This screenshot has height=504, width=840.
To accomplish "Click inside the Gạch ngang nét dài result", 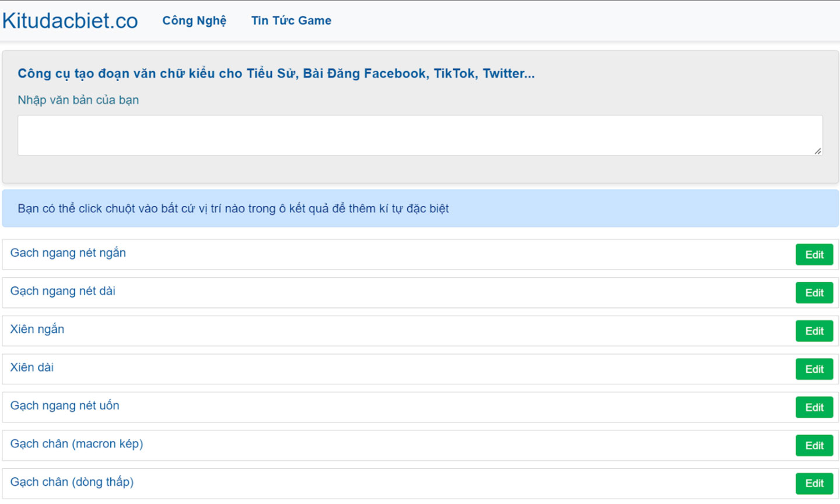I will [x=63, y=291].
